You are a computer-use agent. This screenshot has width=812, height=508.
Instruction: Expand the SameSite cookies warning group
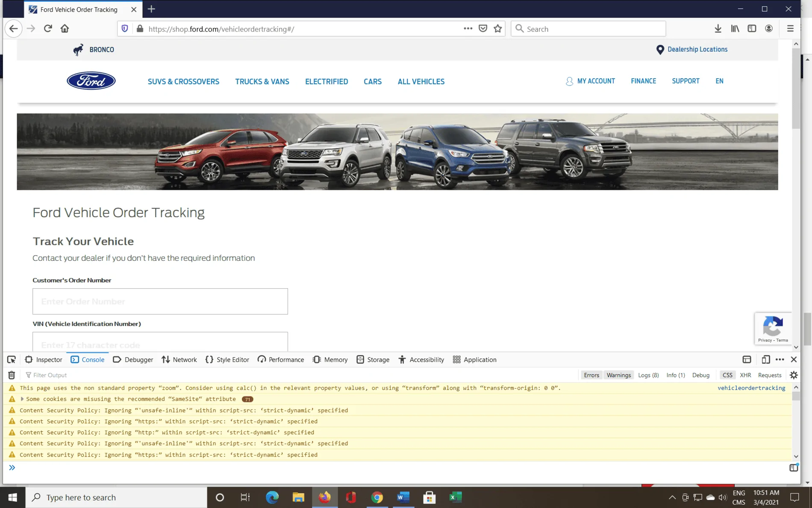22,399
